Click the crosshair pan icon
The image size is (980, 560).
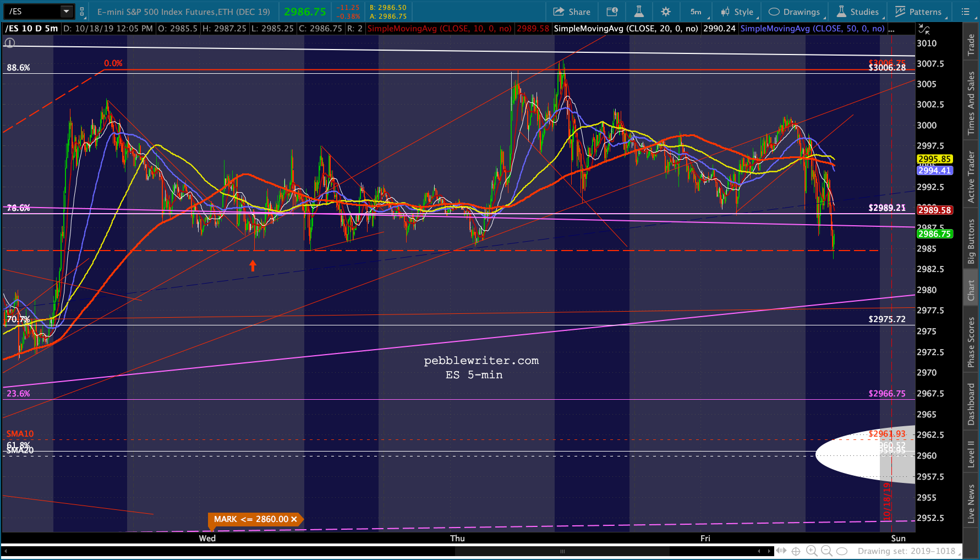click(x=796, y=551)
